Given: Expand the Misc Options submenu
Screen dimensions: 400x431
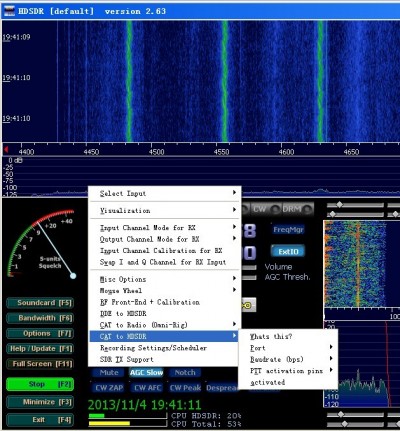Looking at the screenshot, I should (x=165, y=279).
